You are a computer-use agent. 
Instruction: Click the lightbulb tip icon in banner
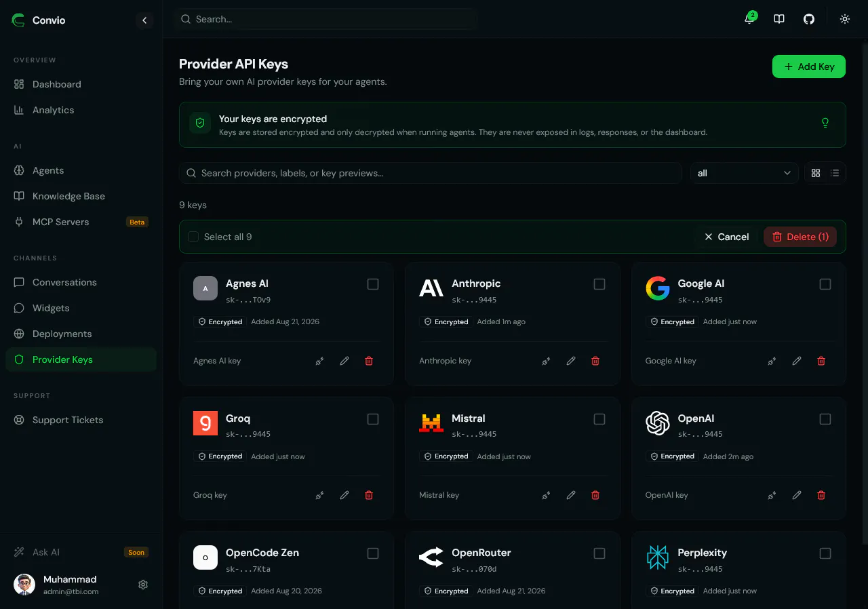(825, 123)
